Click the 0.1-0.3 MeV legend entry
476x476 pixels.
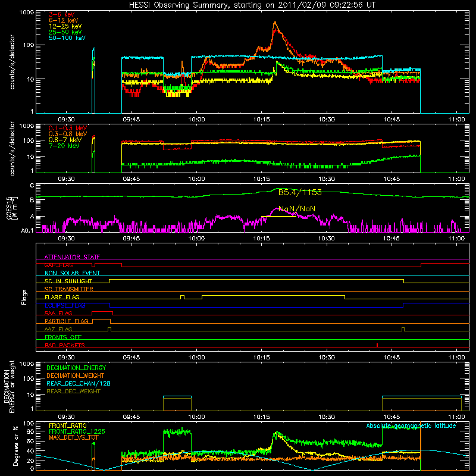tap(68, 128)
